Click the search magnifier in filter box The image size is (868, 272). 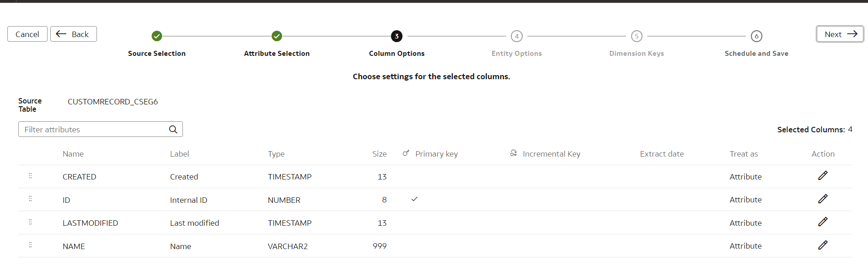point(173,130)
